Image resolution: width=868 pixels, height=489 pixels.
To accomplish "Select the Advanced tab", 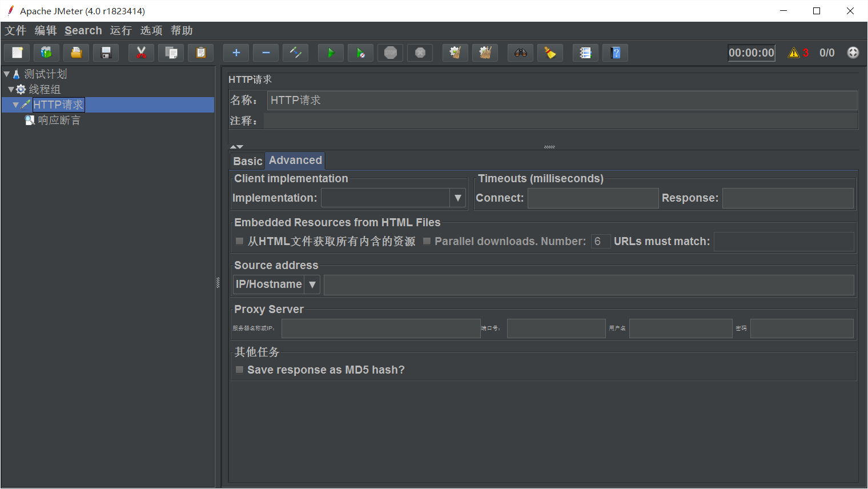I will point(295,161).
